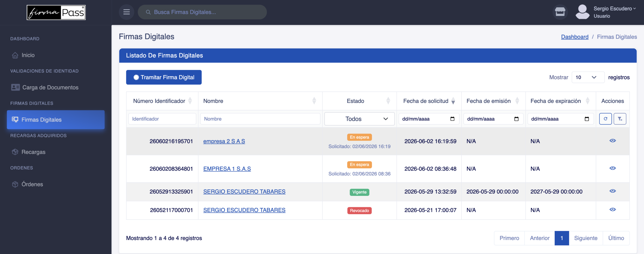Click identifier 26052913325901
644x254 pixels.
(171, 192)
